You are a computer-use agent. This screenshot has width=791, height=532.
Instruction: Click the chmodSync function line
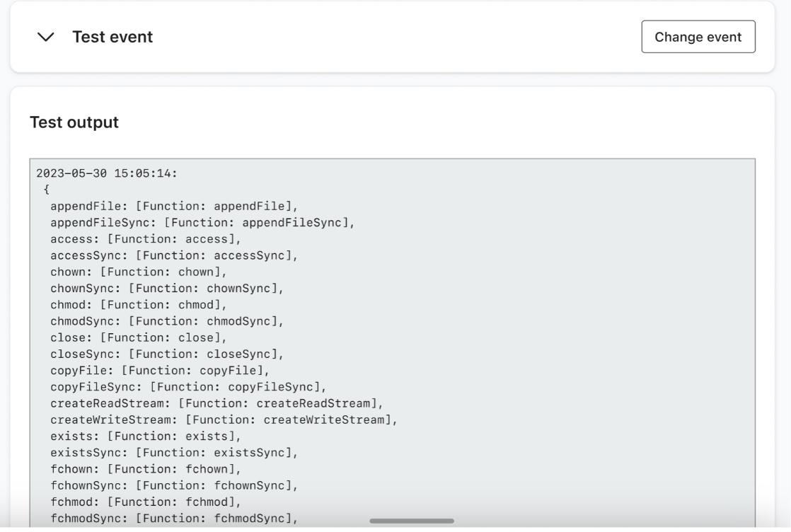pyautogui.click(x=167, y=320)
